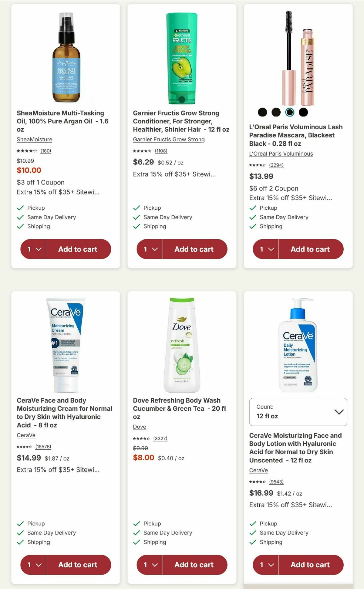
Task: Add the Garnier Fructis conditioner to cart
Action: [194, 249]
